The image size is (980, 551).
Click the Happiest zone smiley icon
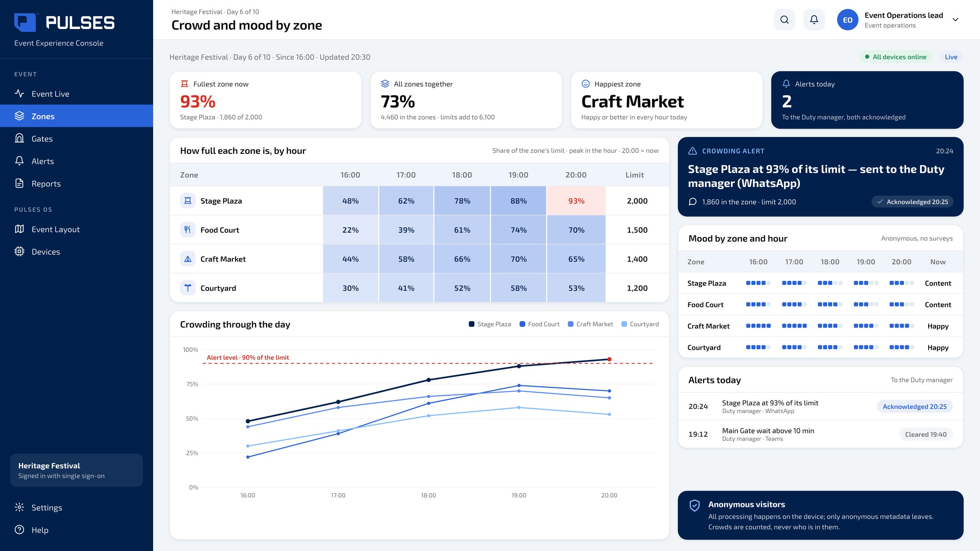[x=586, y=84]
